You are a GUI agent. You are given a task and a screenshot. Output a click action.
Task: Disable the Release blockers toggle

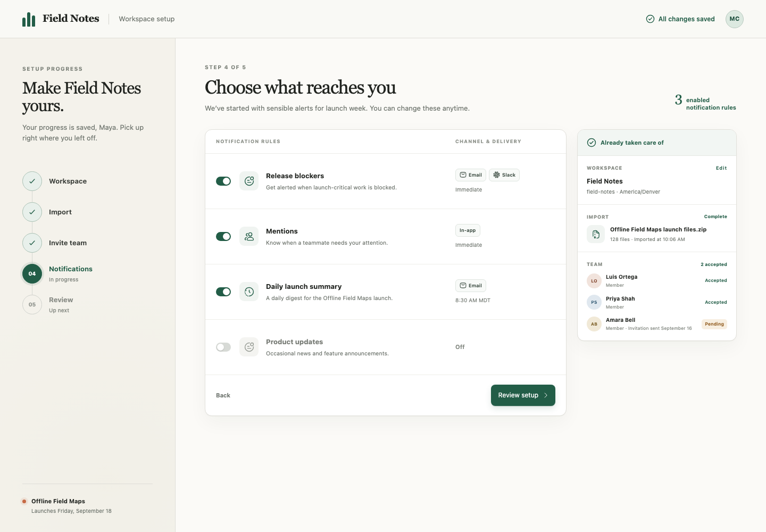pyautogui.click(x=223, y=181)
